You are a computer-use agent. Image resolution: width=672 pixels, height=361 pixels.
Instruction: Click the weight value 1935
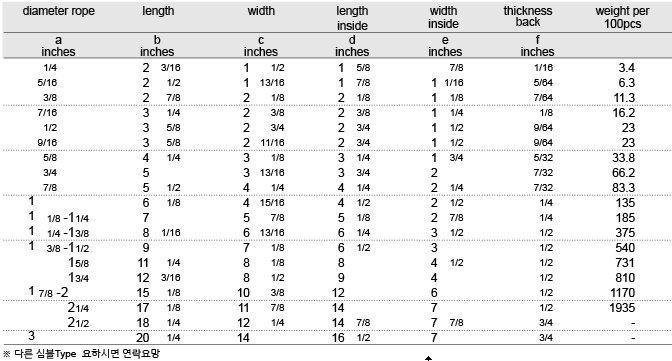coord(622,308)
